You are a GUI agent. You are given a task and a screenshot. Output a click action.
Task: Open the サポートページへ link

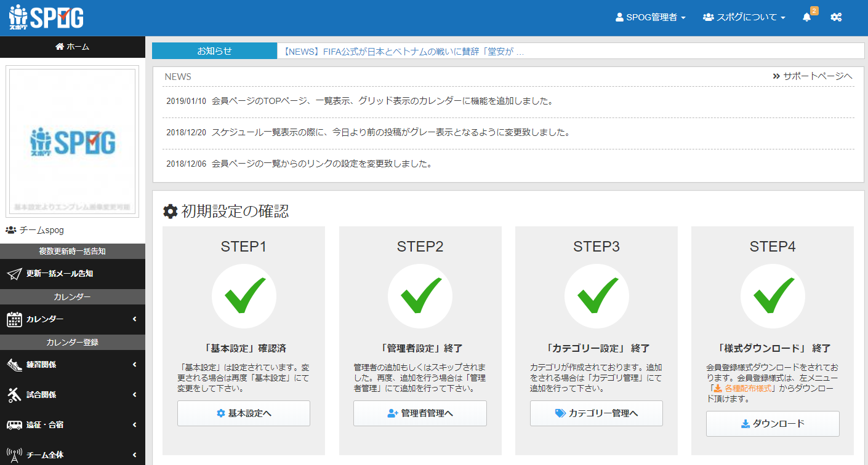pos(813,76)
